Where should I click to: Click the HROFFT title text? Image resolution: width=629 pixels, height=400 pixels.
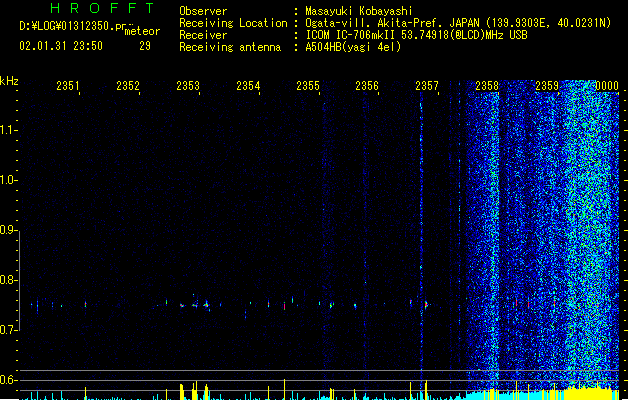pyautogui.click(x=102, y=8)
